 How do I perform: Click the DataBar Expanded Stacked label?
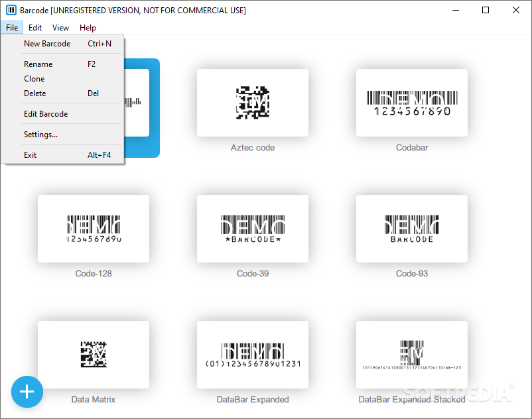coord(412,399)
